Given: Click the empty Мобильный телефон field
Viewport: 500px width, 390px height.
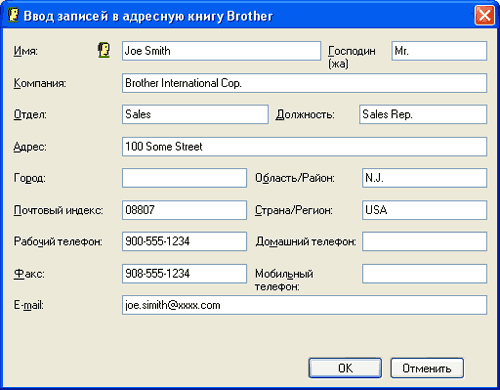Looking at the screenshot, I should [x=425, y=274].
